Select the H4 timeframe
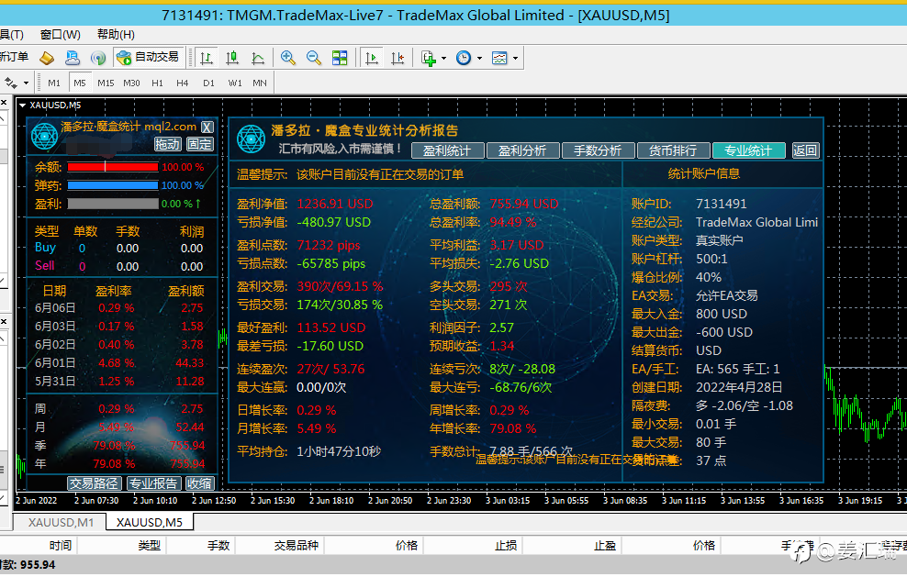This screenshot has height=588, width=907. (182, 83)
